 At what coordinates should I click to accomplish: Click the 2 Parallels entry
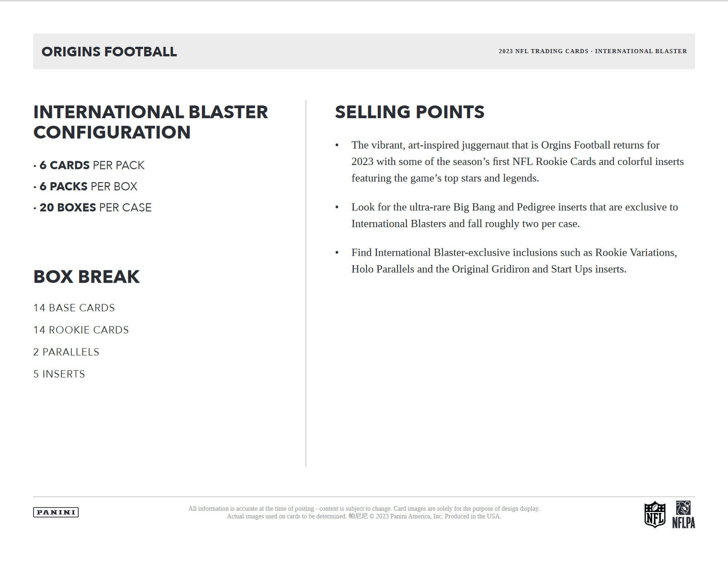point(66,352)
